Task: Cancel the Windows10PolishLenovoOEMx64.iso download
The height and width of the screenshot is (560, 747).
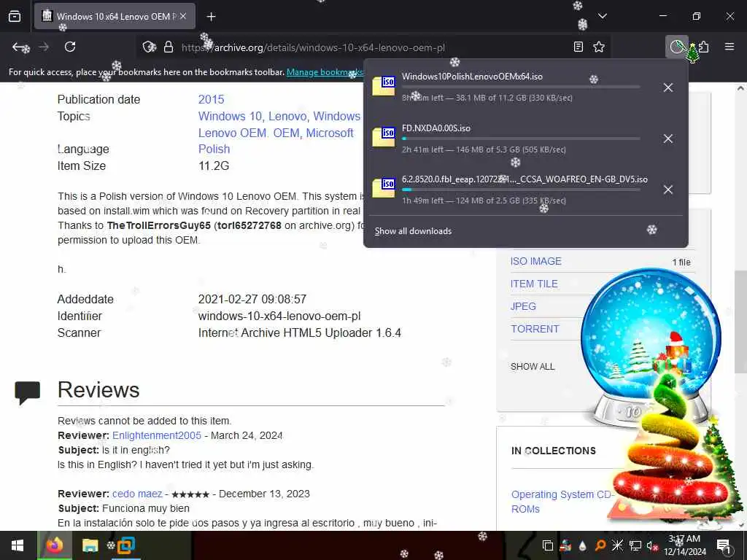Action: click(x=668, y=87)
